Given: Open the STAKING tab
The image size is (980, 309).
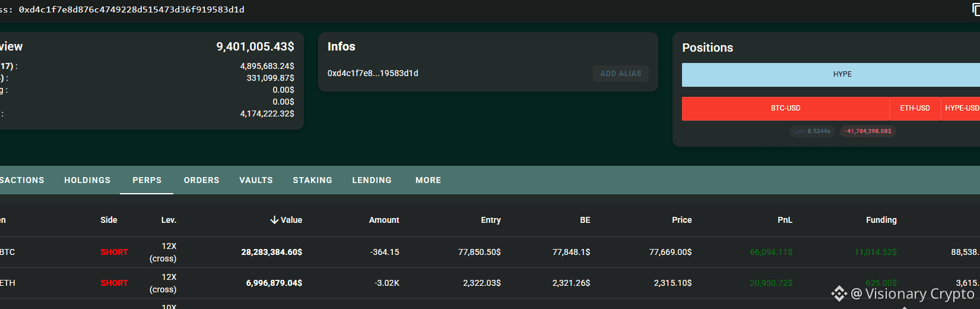Looking at the screenshot, I should click(x=312, y=180).
